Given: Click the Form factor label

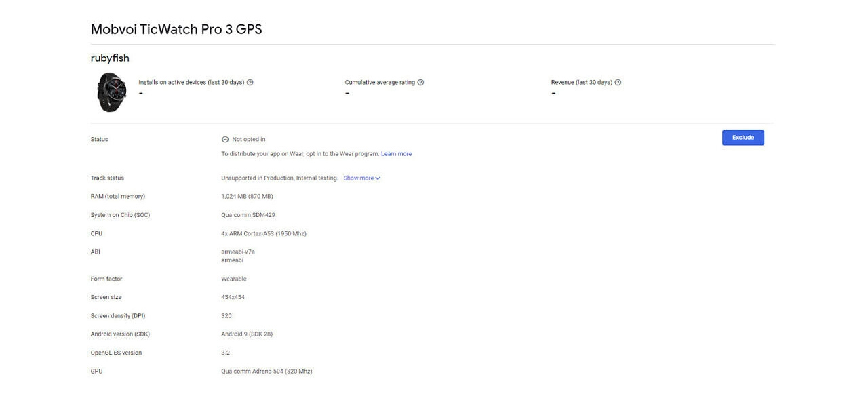Looking at the screenshot, I should click(106, 279).
